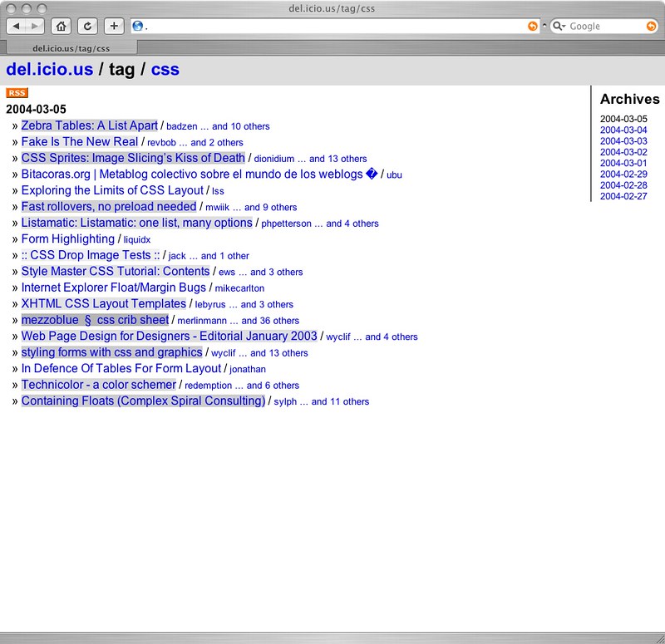The image size is (665, 644).
Task: Reload the page with the refresh button
Action: pyautogui.click(x=87, y=27)
